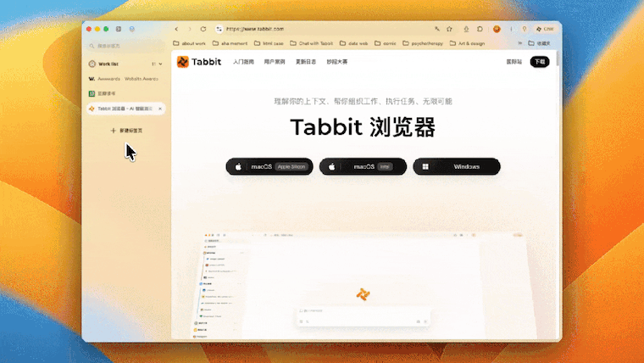The width and height of the screenshot is (644, 363).
Task: Switch to the green-icon sidebar tab
Action: coord(125,94)
